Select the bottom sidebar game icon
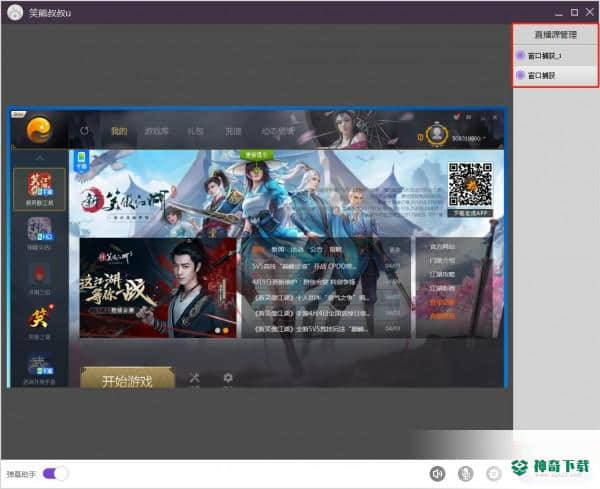 pyautogui.click(x=39, y=368)
